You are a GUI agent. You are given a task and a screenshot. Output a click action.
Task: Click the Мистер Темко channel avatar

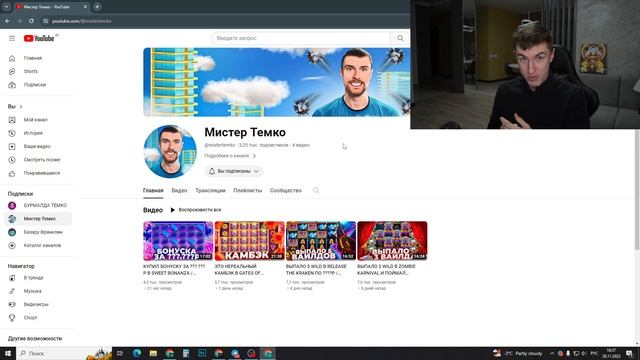click(x=170, y=151)
